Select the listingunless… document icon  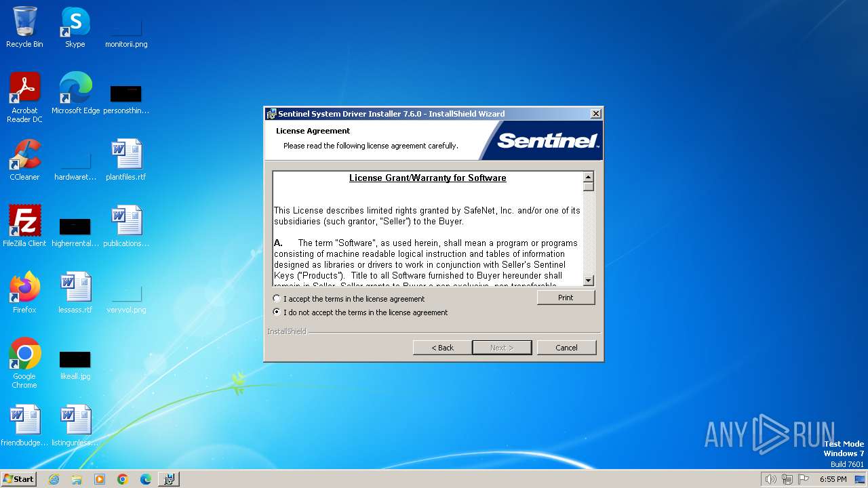click(75, 426)
